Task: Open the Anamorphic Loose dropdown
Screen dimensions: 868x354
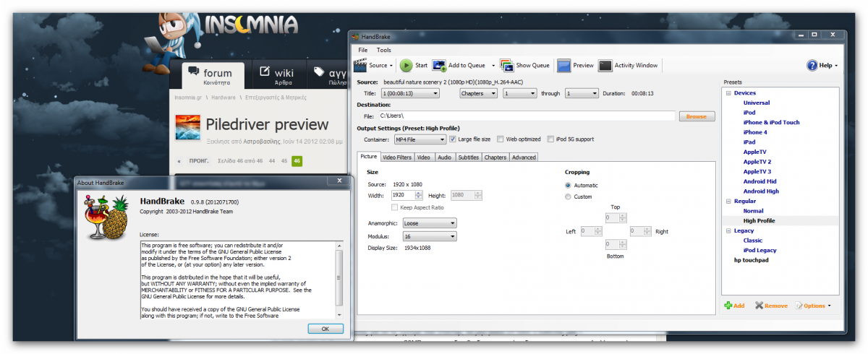Action: (430, 223)
